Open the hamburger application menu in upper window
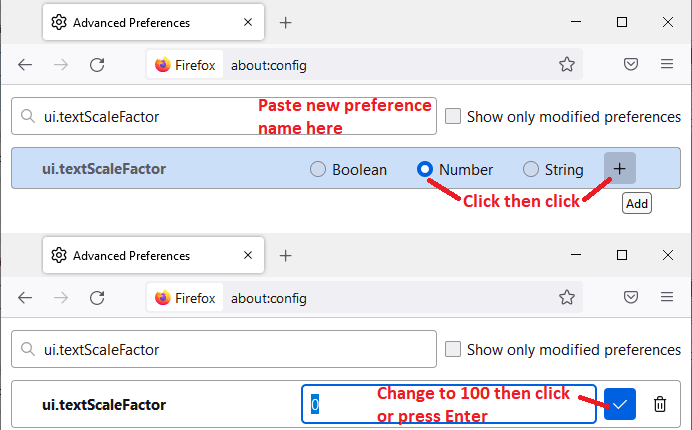The width and height of the screenshot is (692, 430). (x=667, y=65)
